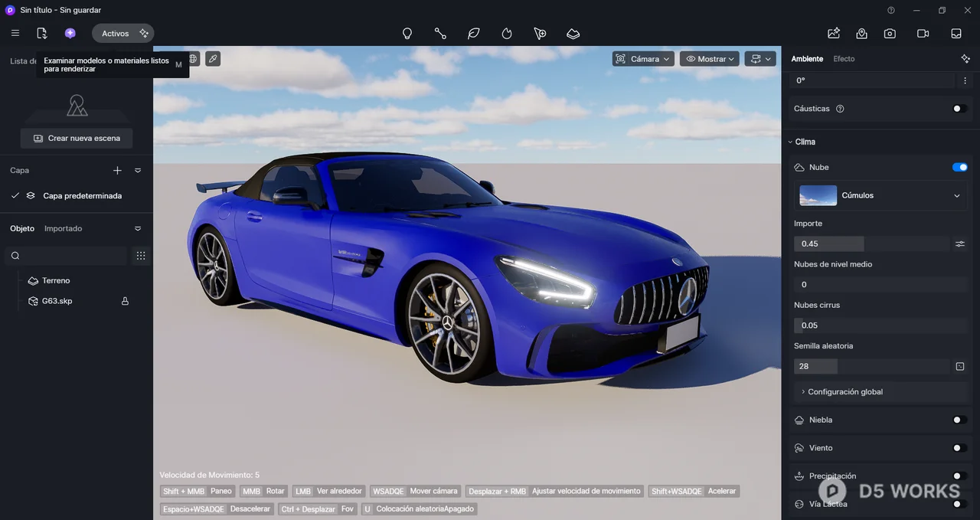Toggle Capa predeterminada visibility checkmark
Screen dimensions: 980x520
click(x=15, y=195)
